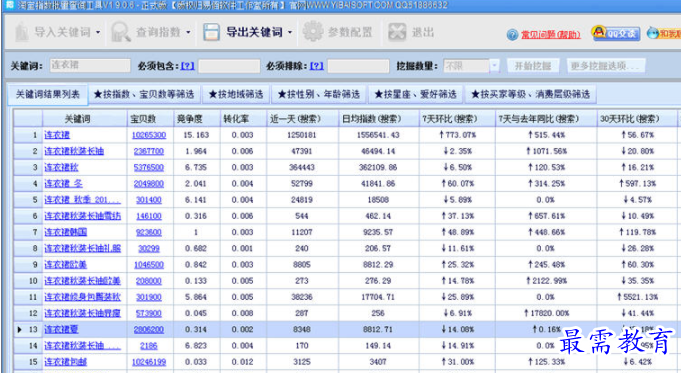Focus the 关键词 input field

(90, 66)
